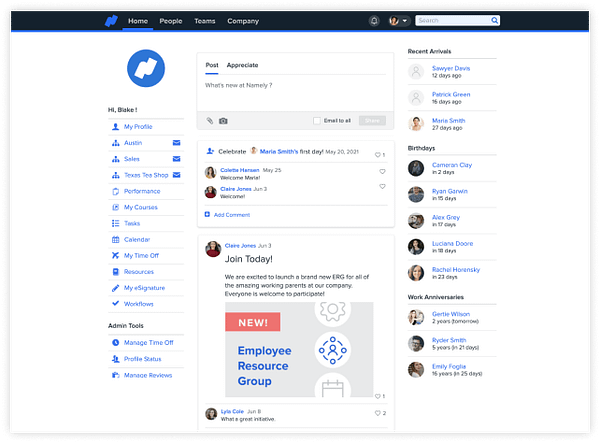Enable the Email to all checkbox
The image size is (600, 444).
317,120
